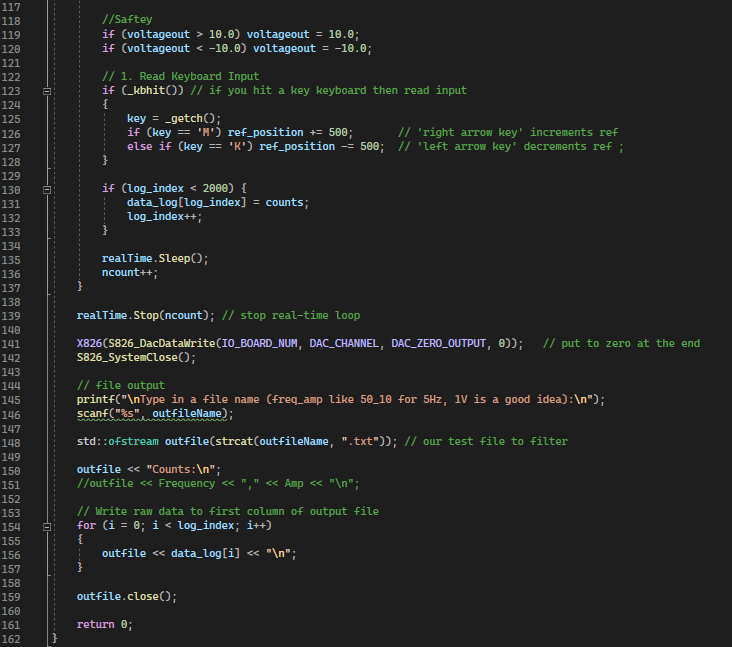
Task: Click the outfile.close() statement
Action: [x=126, y=596]
